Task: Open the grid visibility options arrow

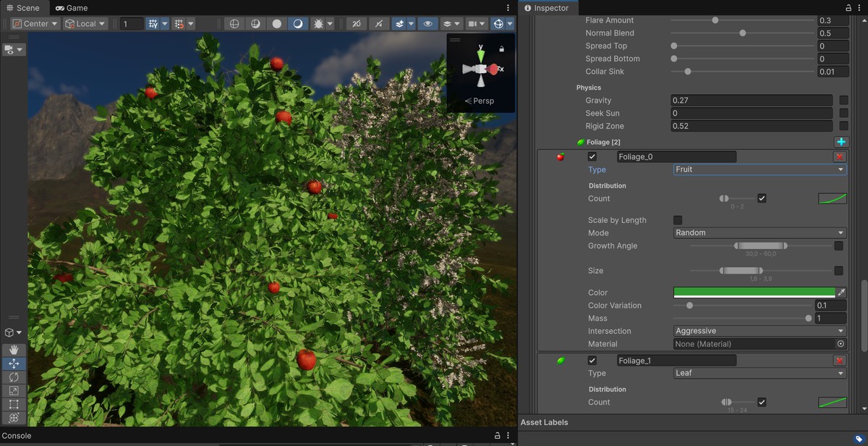Action: point(165,23)
